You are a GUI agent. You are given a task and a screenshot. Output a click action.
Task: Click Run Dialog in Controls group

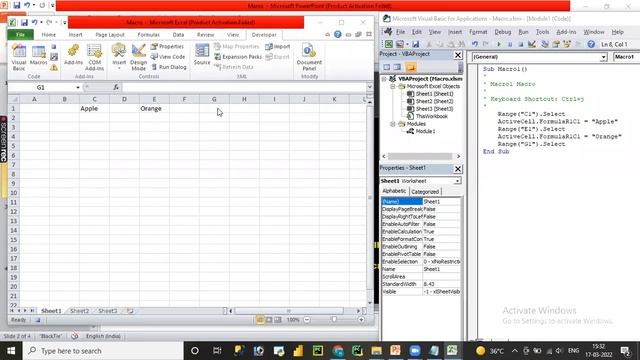point(169,67)
